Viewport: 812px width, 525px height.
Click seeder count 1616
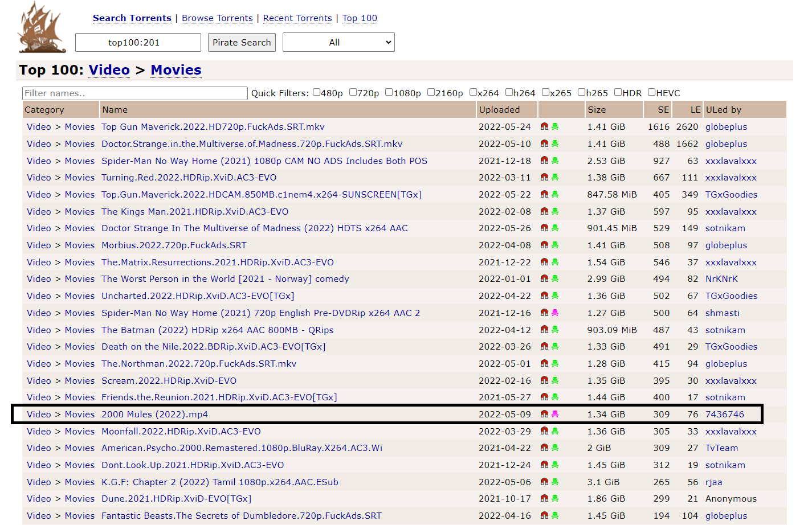tap(659, 127)
